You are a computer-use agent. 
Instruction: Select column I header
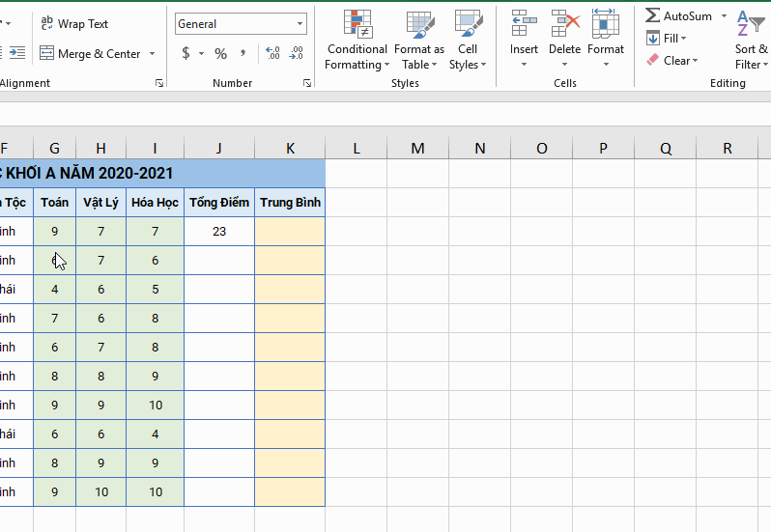155,148
